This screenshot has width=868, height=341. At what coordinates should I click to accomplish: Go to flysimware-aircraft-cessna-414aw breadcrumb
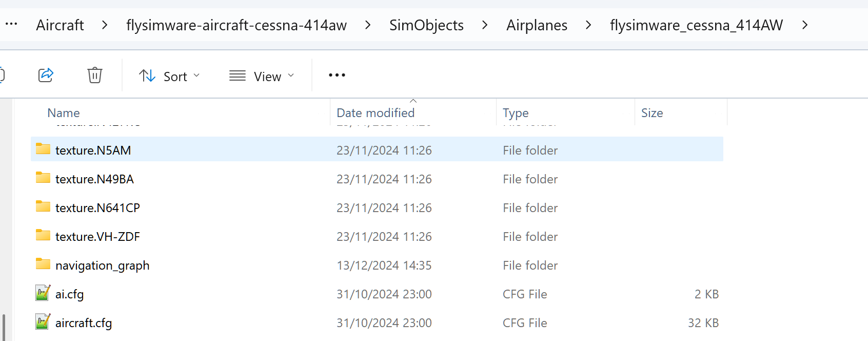point(236,25)
